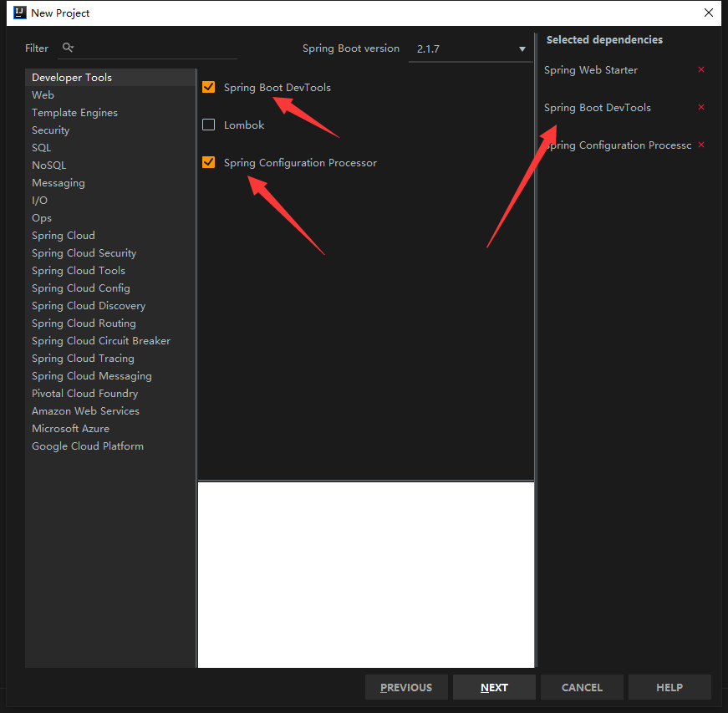Image resolution: width=728 pixels, height=713 pixels.
Task: Focus the Filter search field
Action: pyautogui.click(x=147, y=48)
